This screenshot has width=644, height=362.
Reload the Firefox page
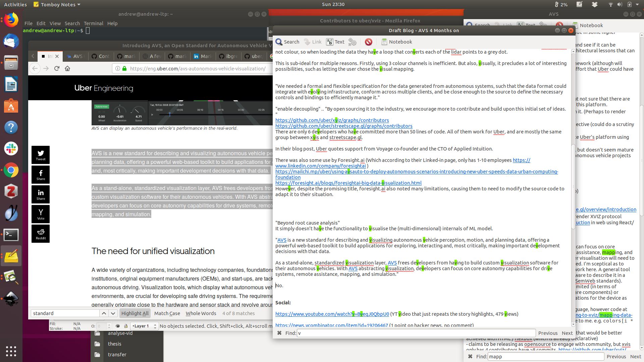(57, 68)
